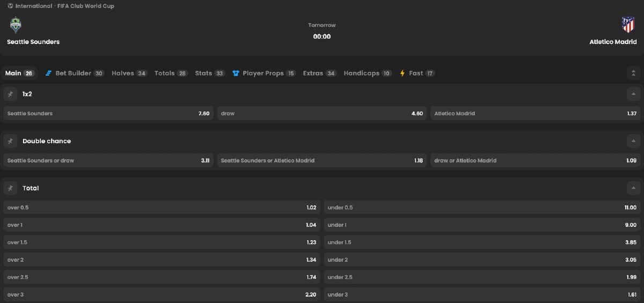
Task: Open the FIFA Club World Cup link
Action: coord(86,6)
